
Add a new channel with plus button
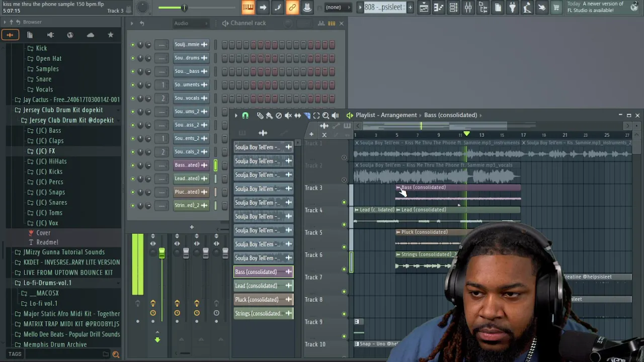(x=191, y=227)
